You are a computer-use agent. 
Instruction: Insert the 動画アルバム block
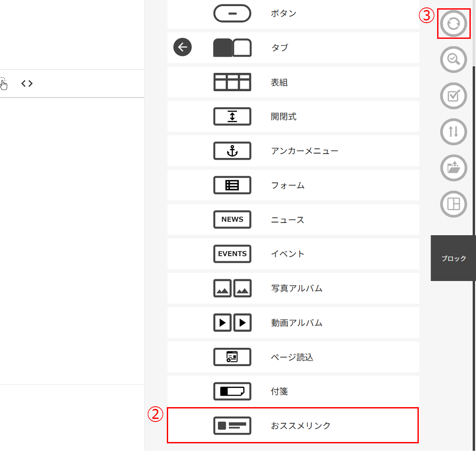click(x=293, y=322)
